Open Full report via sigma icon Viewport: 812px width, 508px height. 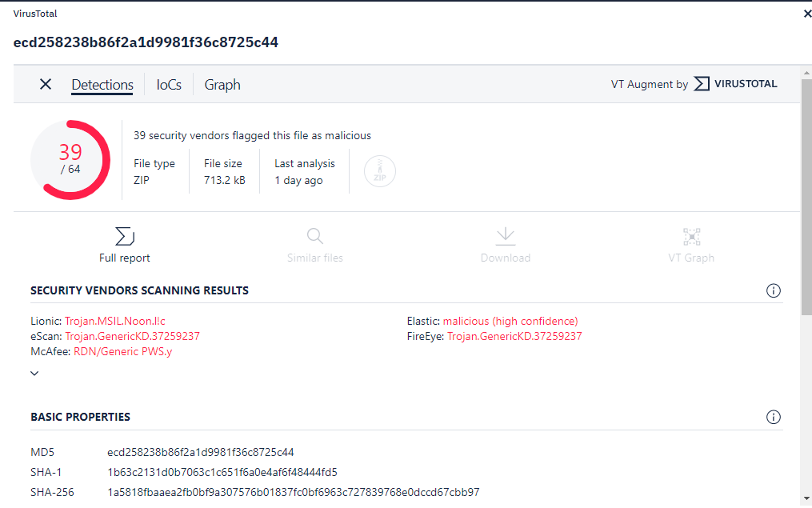(x=125, y=236)
